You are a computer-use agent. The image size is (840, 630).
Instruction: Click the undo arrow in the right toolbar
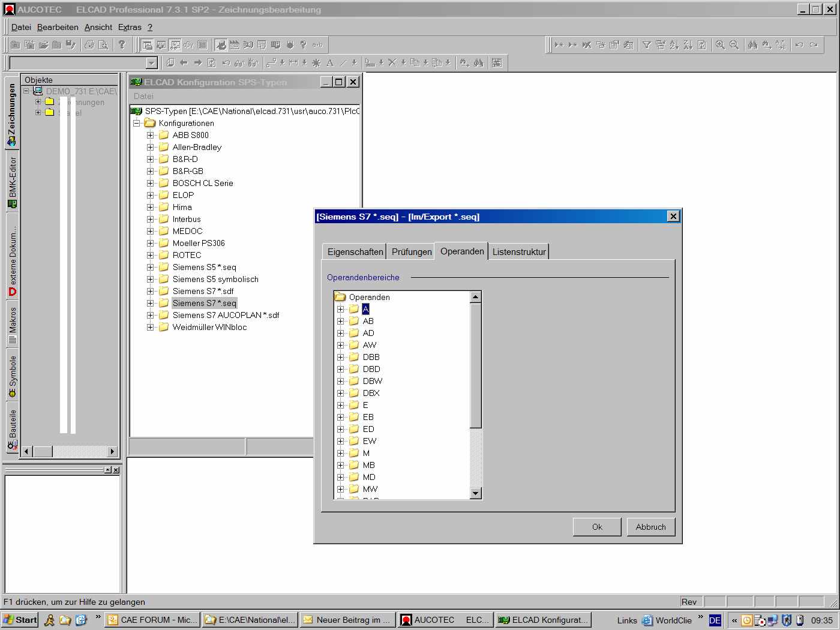click(799, 44)
